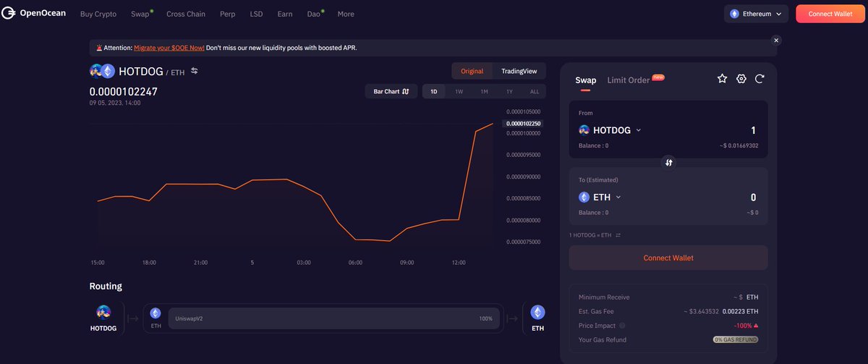The width and height of the screenshot is (868, 364).
Task: Click the ETH icon in To box
Action: 584,197
